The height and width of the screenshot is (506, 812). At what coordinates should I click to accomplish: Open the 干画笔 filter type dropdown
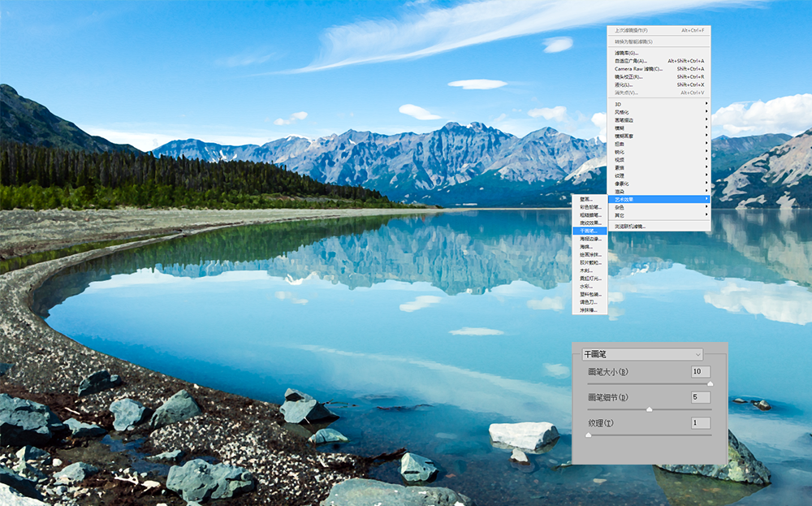pyautogui.click(x=641, y=354)
